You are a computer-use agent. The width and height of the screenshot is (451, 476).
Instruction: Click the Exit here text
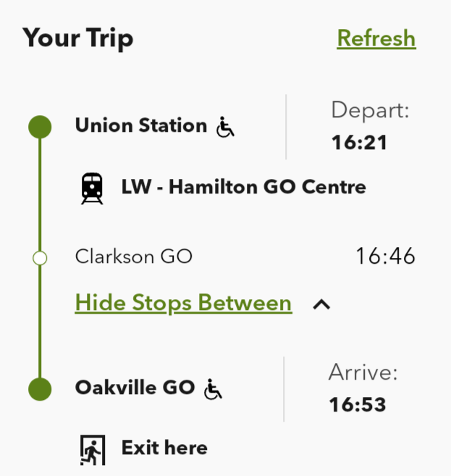click(164, 448)
